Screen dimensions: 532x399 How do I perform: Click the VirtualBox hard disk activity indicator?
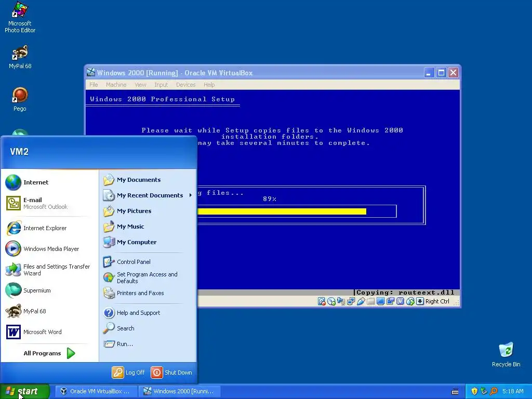322,301
